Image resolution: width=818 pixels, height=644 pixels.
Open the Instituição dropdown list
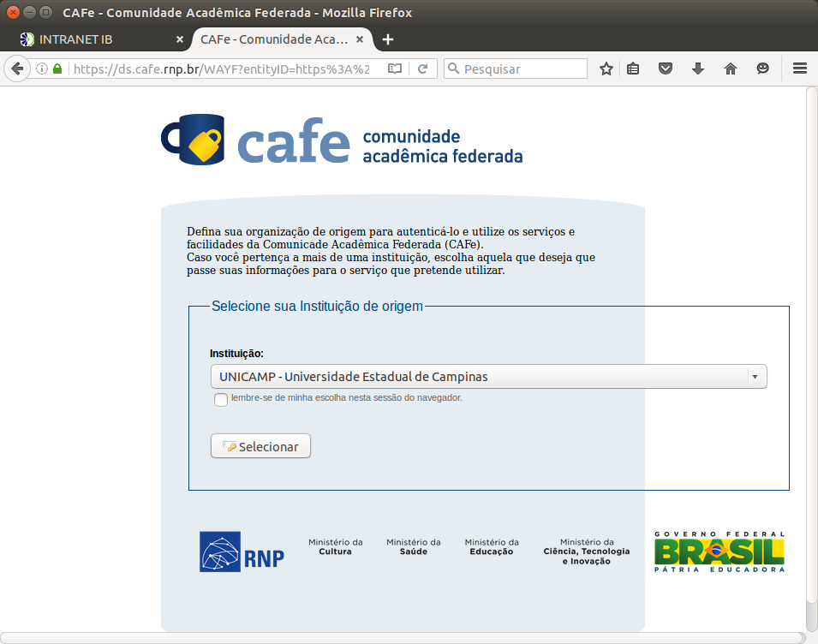(489, 377)
